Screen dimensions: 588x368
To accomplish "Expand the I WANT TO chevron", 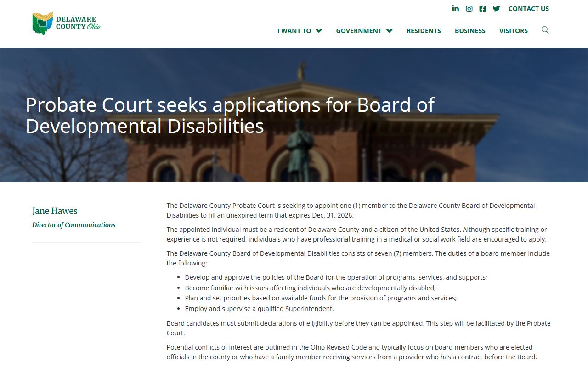I will (x=319, y=31).
